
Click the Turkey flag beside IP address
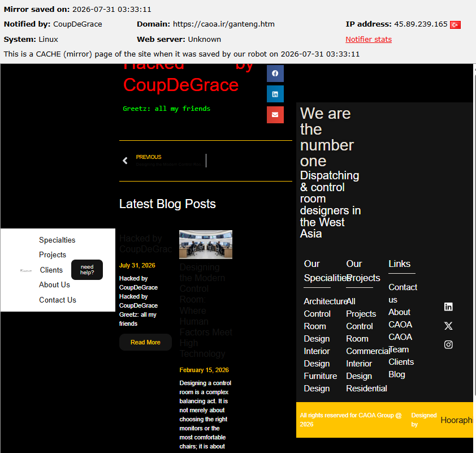455,24
